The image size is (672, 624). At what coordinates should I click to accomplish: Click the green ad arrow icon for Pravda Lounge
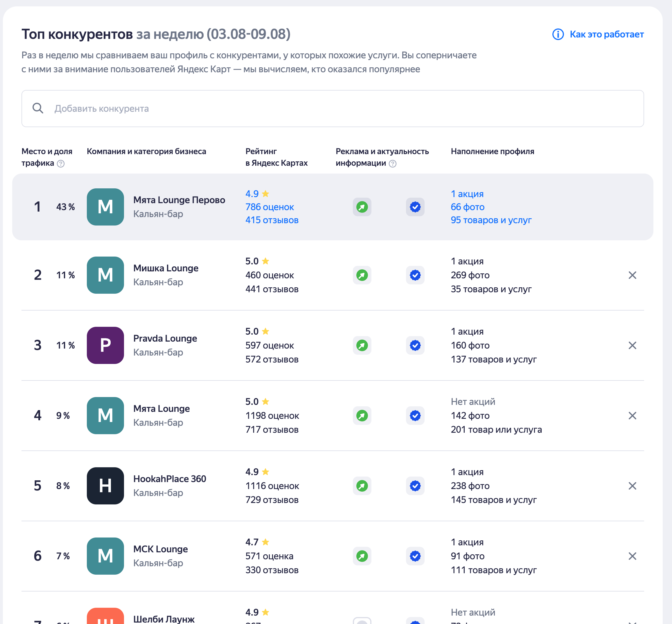coord(362,345)
